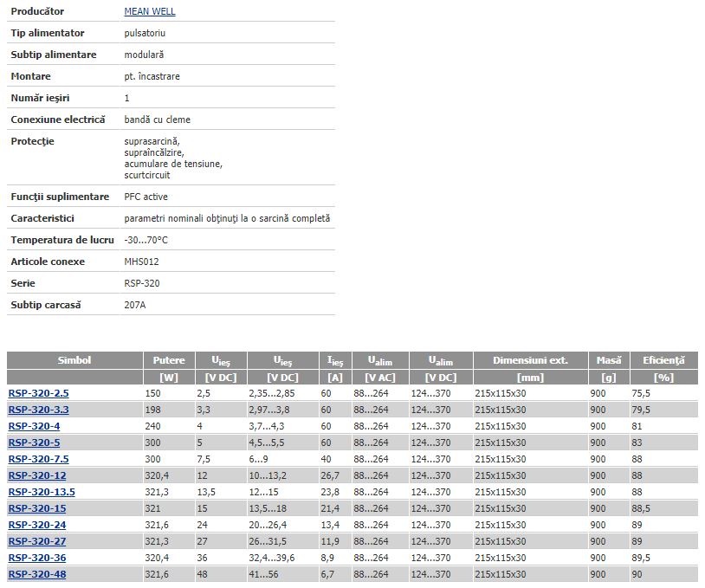The image size is (705, 588).
Task: Go to the RSP-320-7.5 link
Action: tap(38, 459)
